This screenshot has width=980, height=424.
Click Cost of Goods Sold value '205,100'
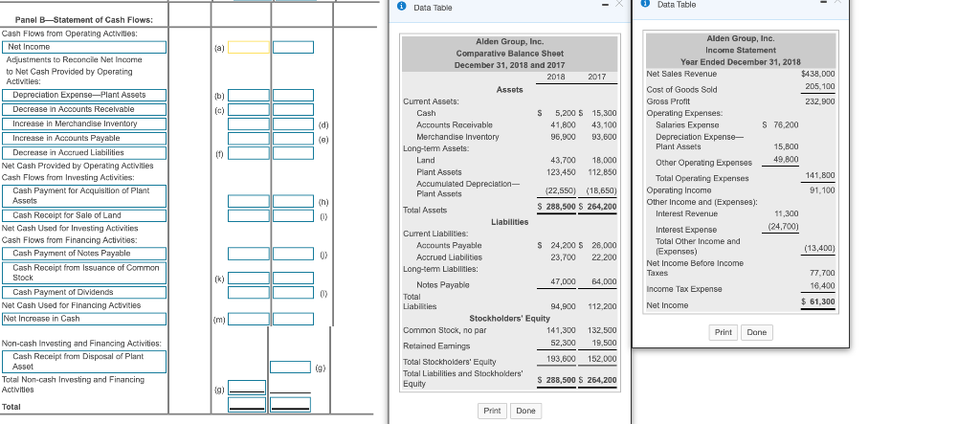tap(820, 86)
